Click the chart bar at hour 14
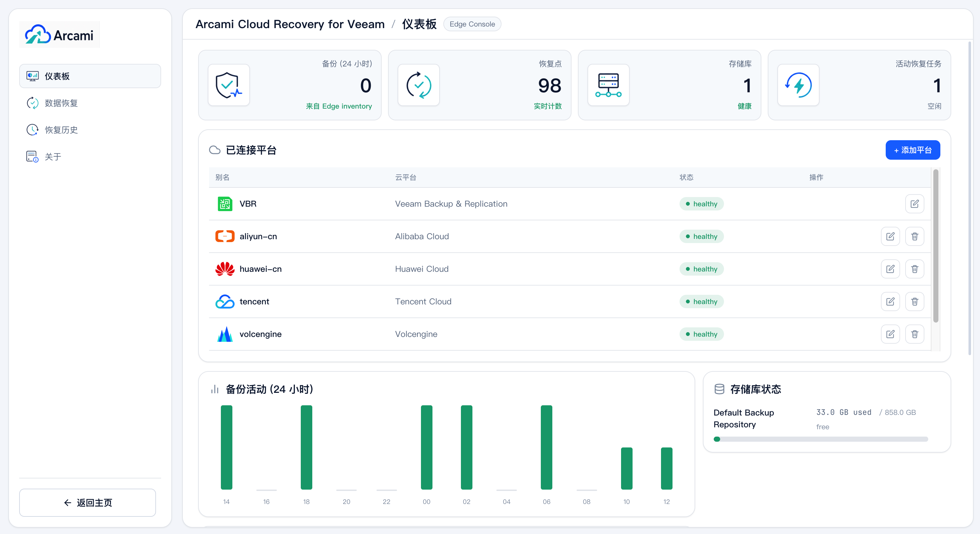 [226, 447]
